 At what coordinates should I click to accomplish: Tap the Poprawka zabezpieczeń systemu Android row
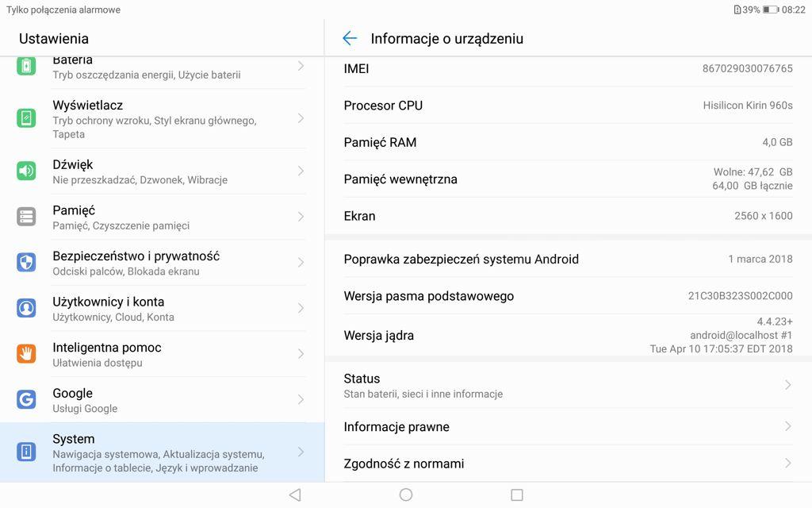tap(568, 259)
